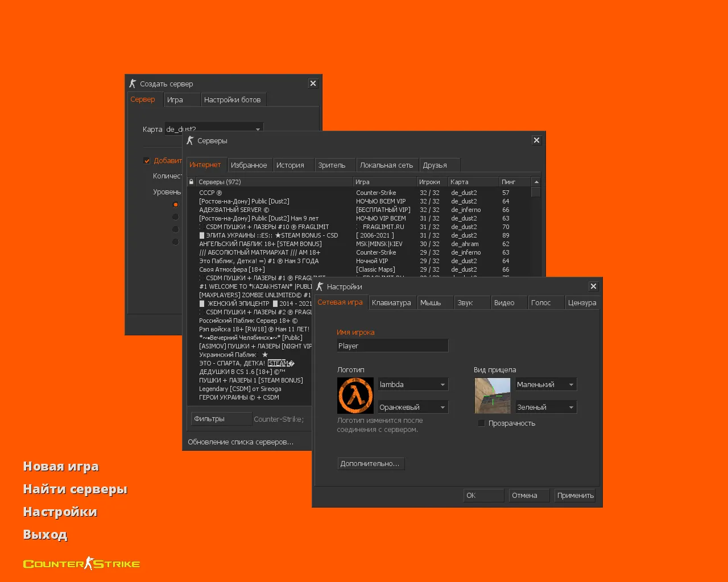This screenshot has height=582, width=728.
Task: Click the CS icon in Настройки titlebar
Action: (x=319, y=286)
